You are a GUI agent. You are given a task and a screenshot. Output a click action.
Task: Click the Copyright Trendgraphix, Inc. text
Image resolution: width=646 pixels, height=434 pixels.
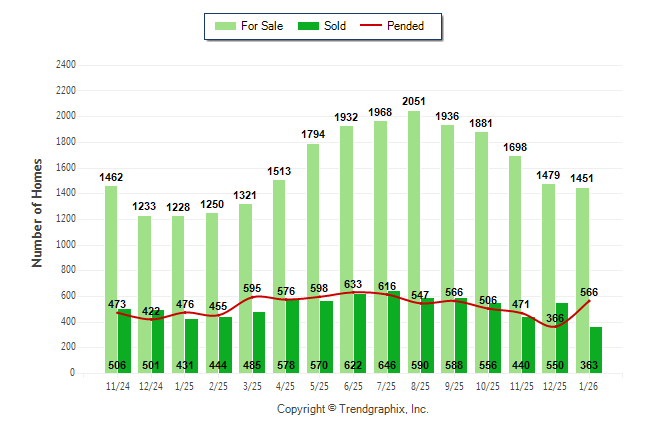tap(352, 410)
